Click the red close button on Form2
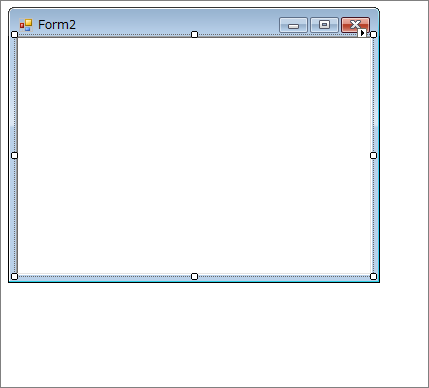429x388 pixels. [x=355, y=24]
